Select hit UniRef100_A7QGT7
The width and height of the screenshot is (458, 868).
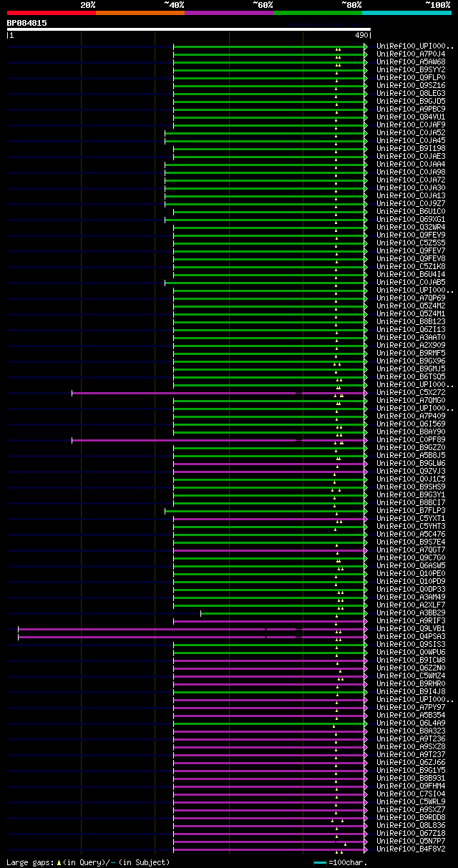click(411, 550)
